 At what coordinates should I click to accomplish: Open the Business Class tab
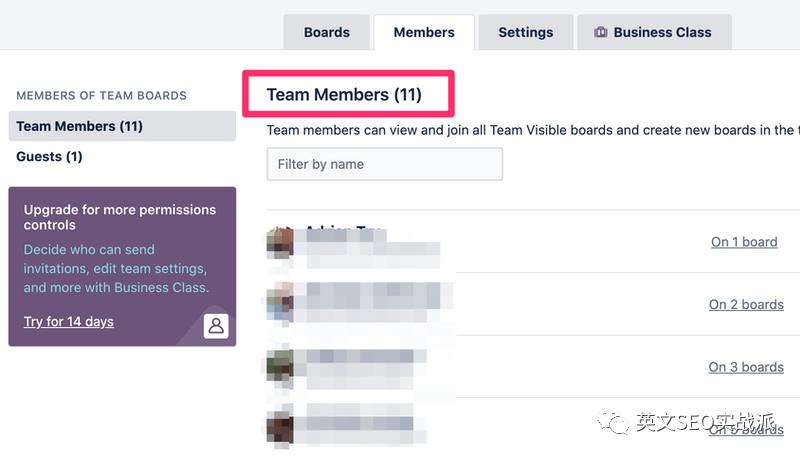tap(655, 32)
